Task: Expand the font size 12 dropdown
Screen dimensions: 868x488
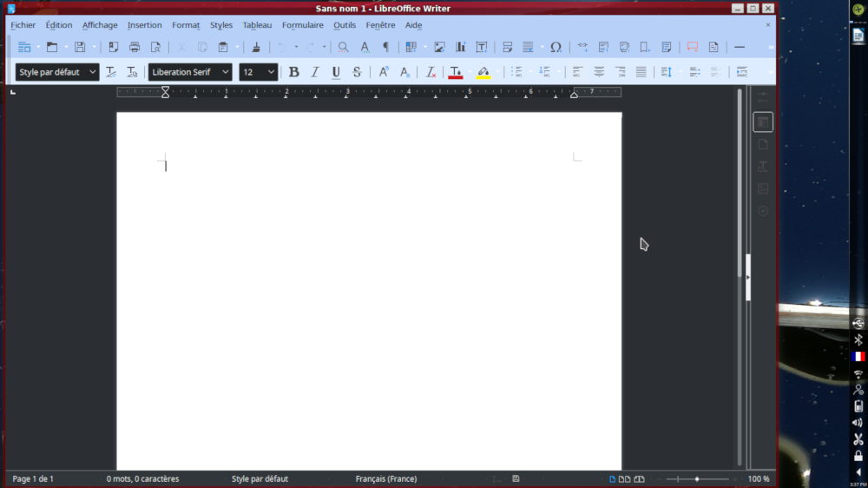Action: click(271, 72)
